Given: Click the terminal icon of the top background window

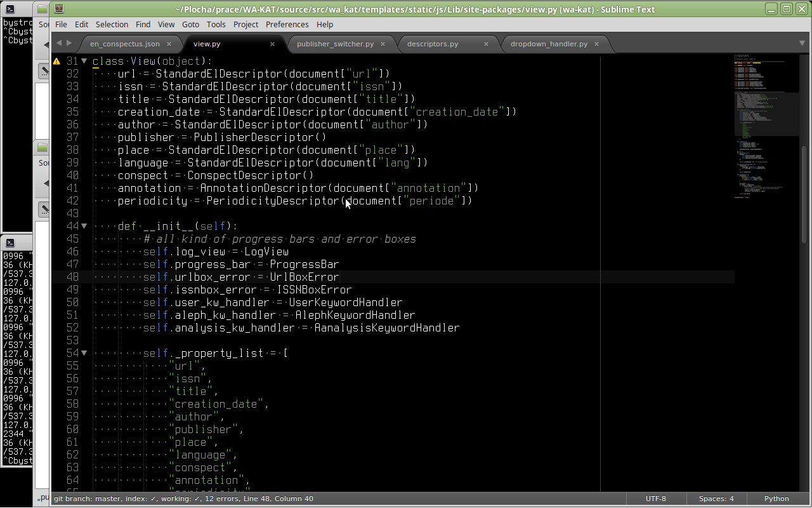Looking at the screenshot, I should [10, 9].
